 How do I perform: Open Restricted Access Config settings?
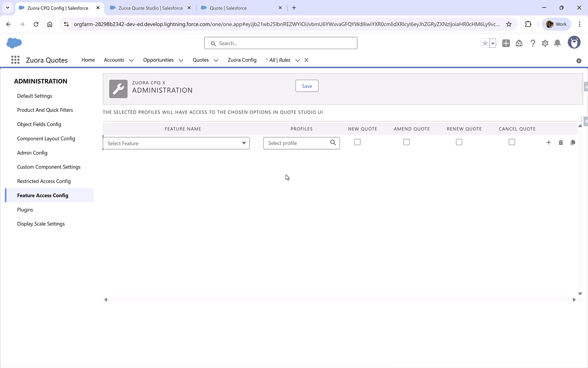[44, 181]
